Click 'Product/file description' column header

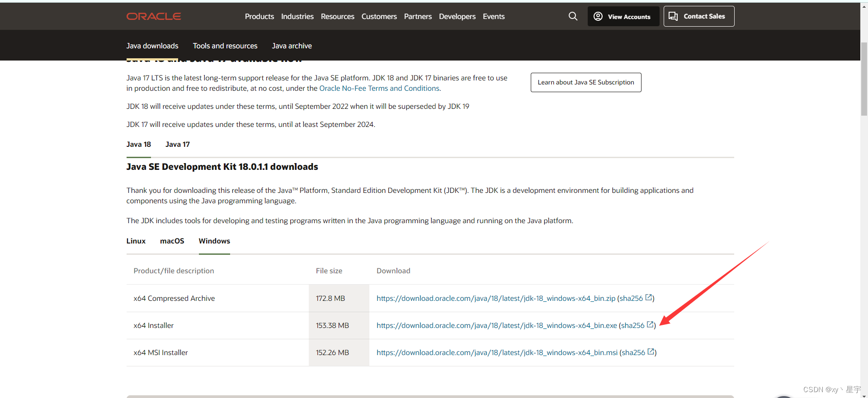pyautogui.click(x=174, y=271)
